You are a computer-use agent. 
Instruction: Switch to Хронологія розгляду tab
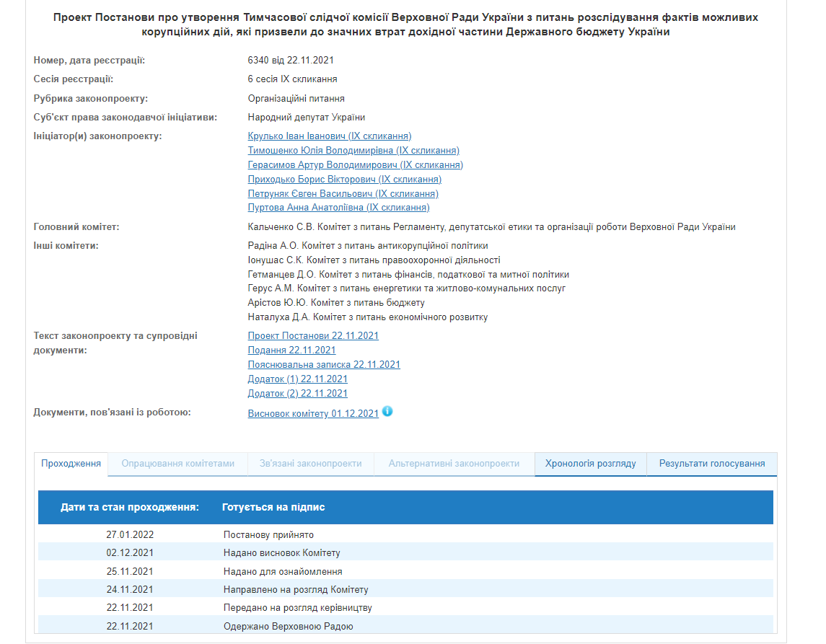(x=591, y=464)
